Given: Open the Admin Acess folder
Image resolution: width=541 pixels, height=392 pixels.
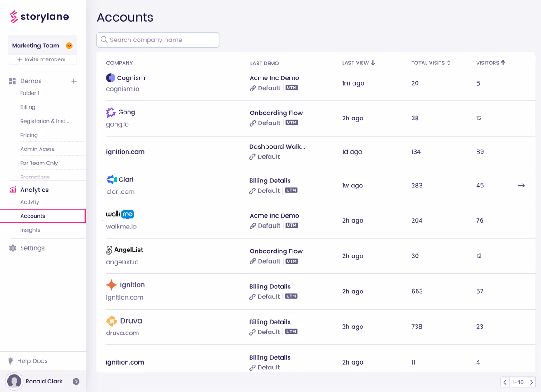Looking at the screenshot, I should [x=37, y=149].
